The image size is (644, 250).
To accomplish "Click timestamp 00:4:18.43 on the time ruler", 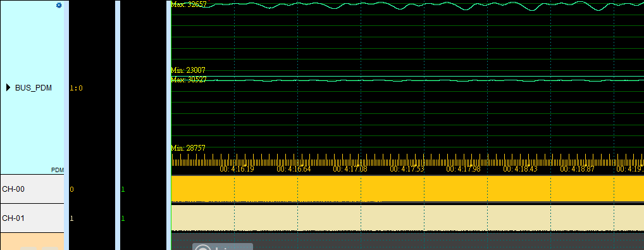I will point(521,169).
